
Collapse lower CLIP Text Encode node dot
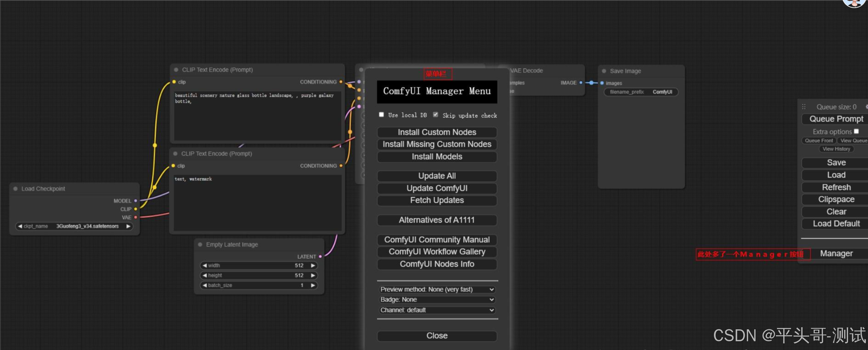(x=175, y=153)
